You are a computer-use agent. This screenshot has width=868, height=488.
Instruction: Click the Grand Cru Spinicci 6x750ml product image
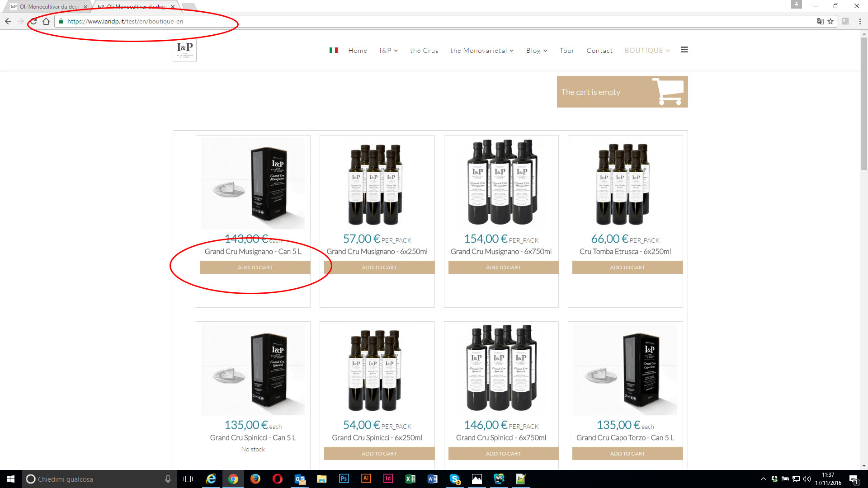point(501,369)
